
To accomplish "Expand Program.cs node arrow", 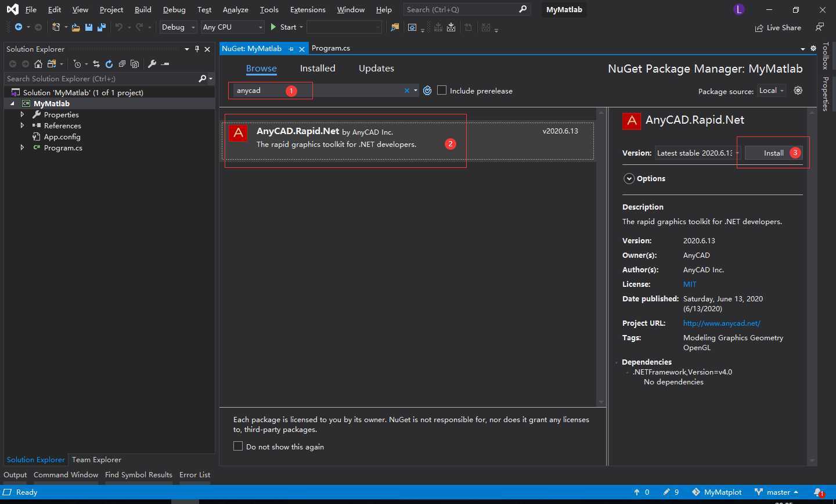I will 23,147.
